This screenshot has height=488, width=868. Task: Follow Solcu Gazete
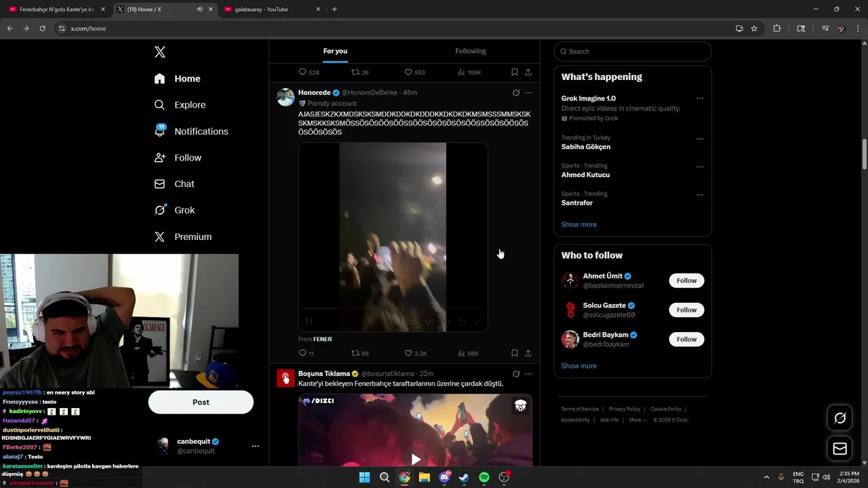pyautogui.click(x=686, y=310)
